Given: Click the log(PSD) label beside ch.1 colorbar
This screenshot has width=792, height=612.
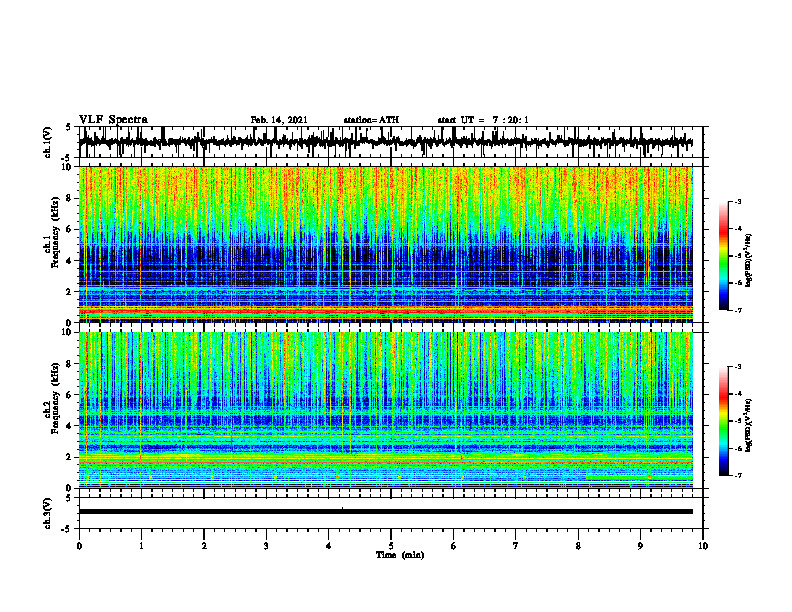Looking at the screenshot, I should point(749,260).
